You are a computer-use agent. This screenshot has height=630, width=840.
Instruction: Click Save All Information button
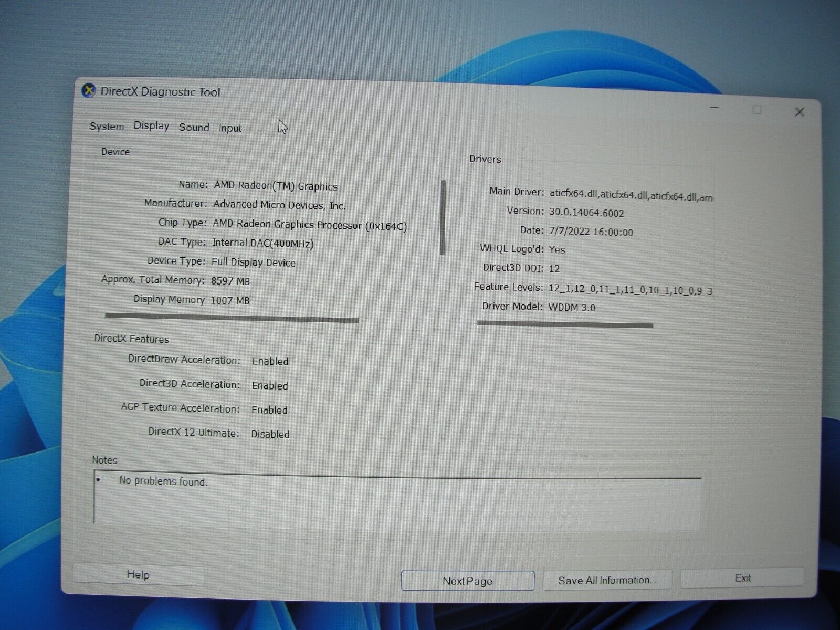click(607, 580)
